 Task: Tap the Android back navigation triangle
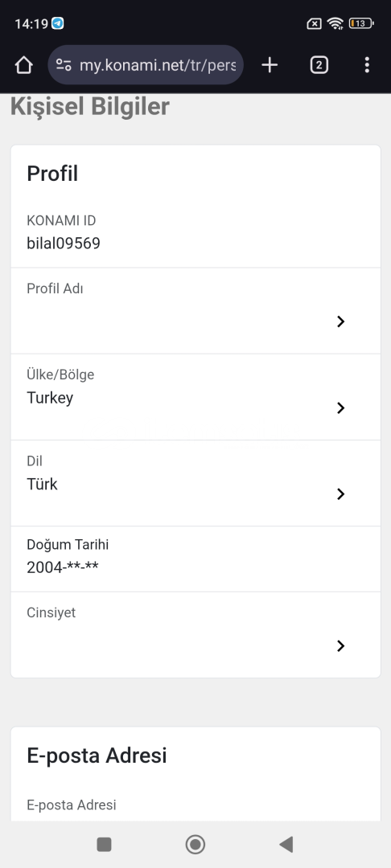tap(286, 844)
